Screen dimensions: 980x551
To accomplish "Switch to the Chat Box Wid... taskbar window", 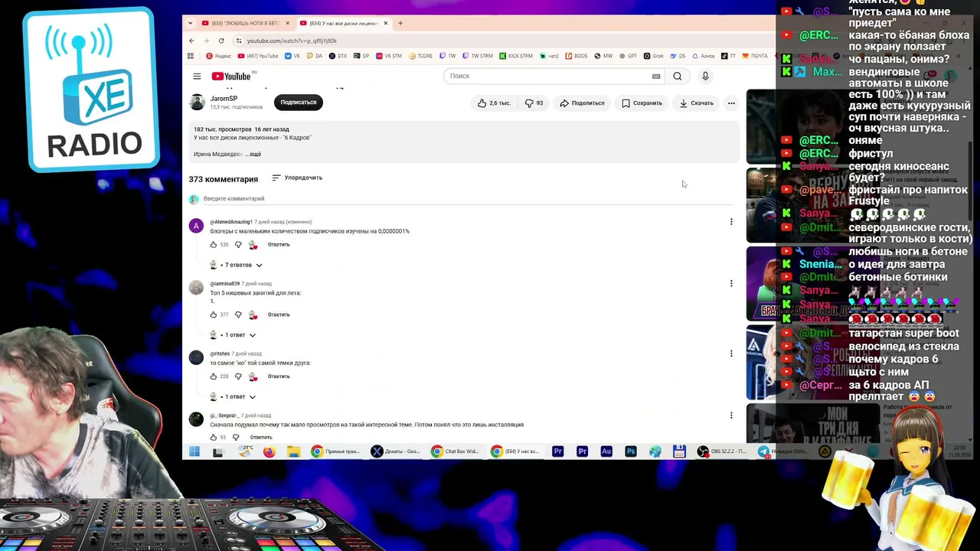I will 456,452.
